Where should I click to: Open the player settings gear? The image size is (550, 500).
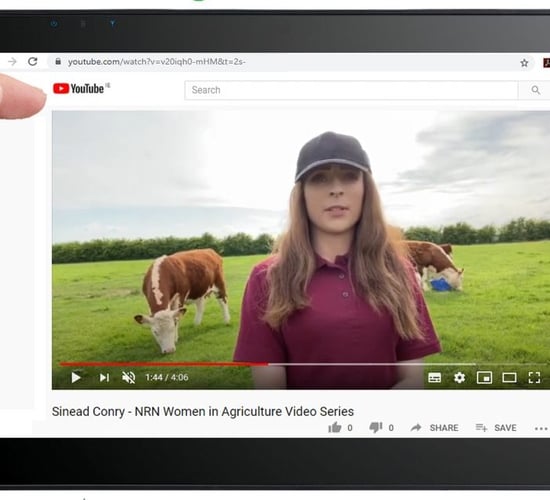459,378
